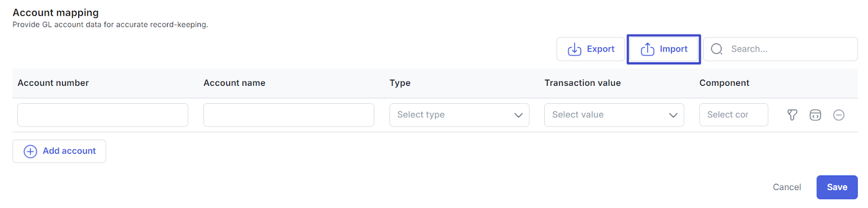Remove the account row with the minus icon
The width and height of the screenshot is (868, 208).
[x=838, y=115]
